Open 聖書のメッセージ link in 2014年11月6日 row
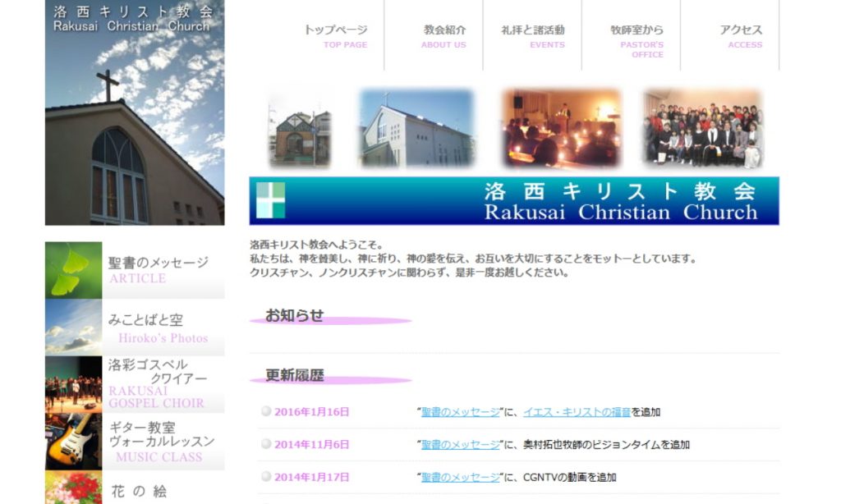This screenshot has height=504, width=841. pos(460,444)
